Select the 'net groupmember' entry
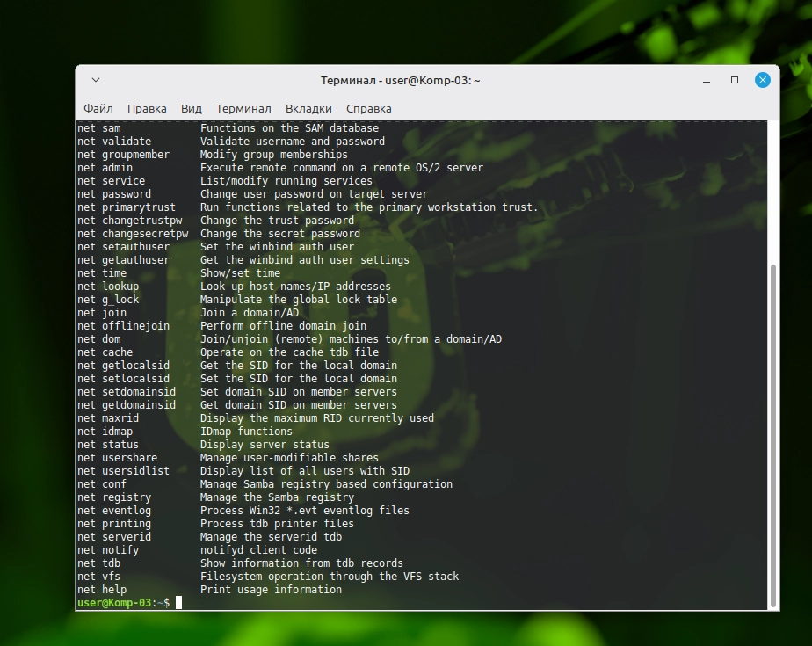The image size is (812, 646). [x=123, y=155]
